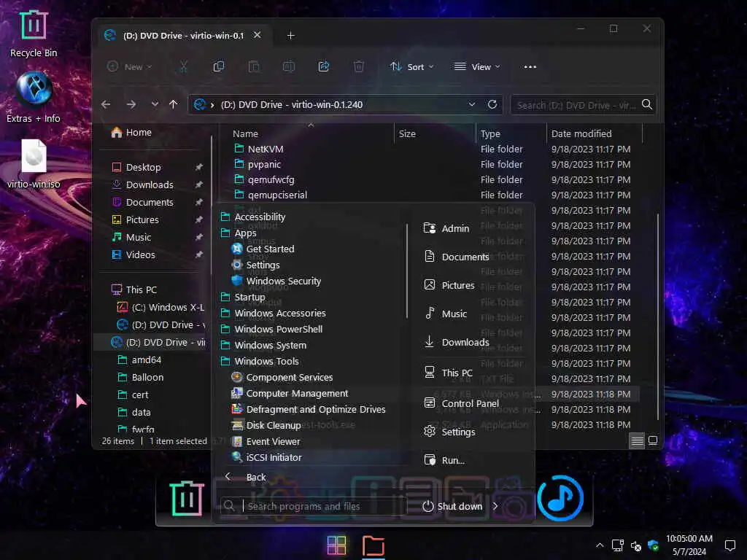Select the amd64 folder in sidebar
The image size is (747, 560).
[x=139, y=359]
